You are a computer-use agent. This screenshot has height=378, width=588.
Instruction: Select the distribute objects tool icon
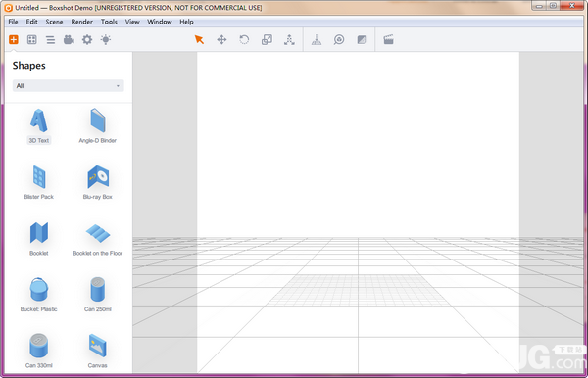click(289, 39)
